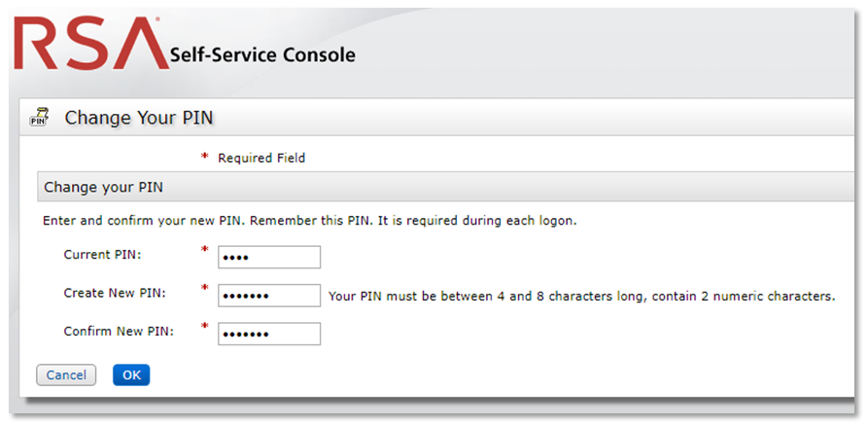Click the Self-Service Console title
The width and height of the screenshot is (868, 426).
262,54
